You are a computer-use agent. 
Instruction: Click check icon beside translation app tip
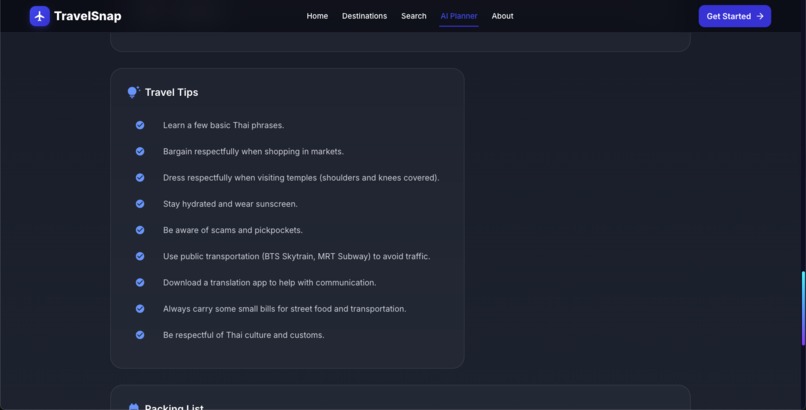(140, 283)
